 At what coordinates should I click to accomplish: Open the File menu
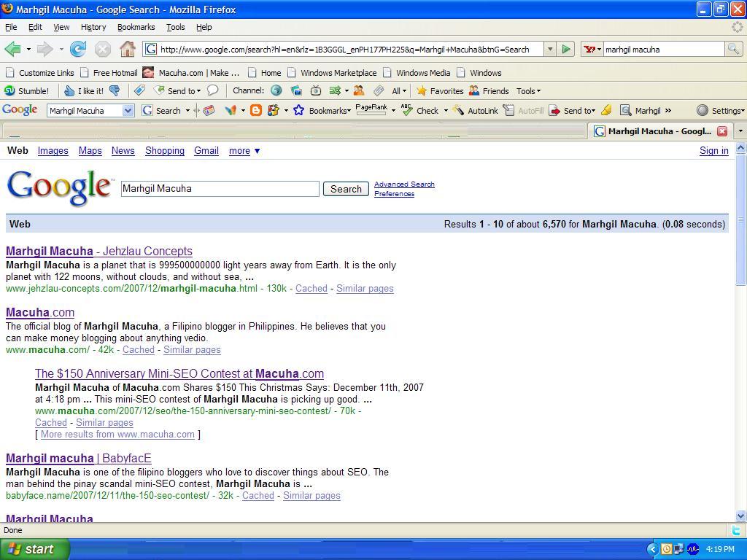pyautogui.click(x=11, y=27)
